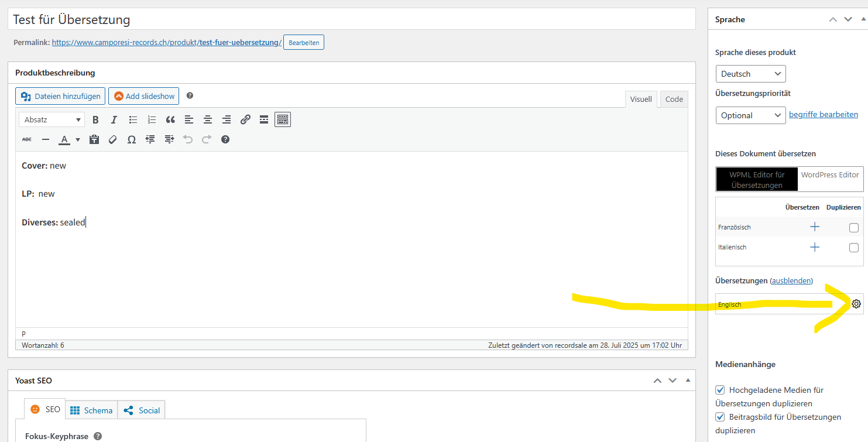Collapse the Yoast SEO panel triangle

[688, 381]
